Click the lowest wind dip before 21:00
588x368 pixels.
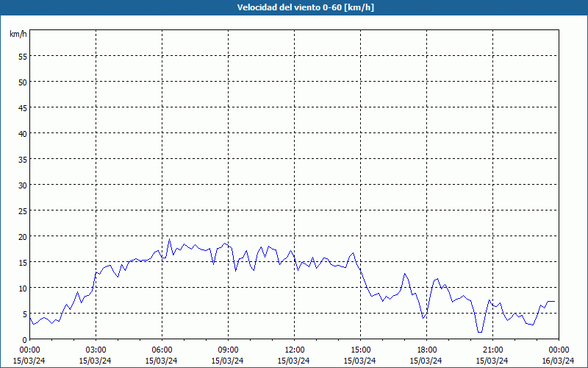480,332
